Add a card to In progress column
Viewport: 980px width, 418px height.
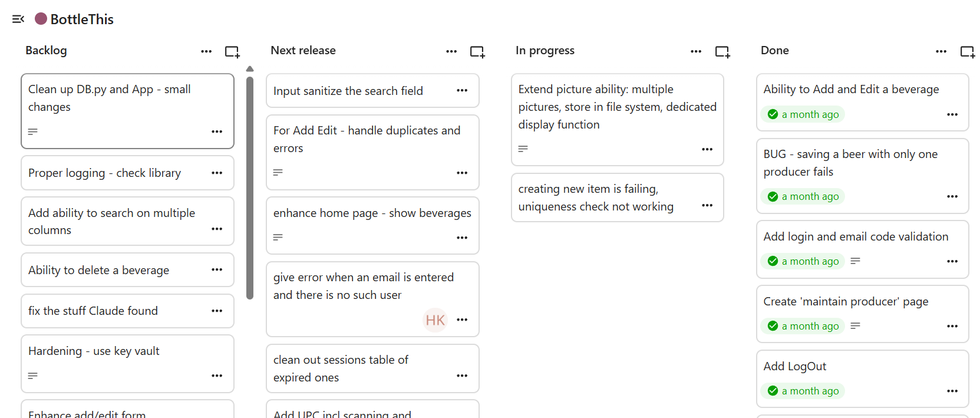coord(722,52)
